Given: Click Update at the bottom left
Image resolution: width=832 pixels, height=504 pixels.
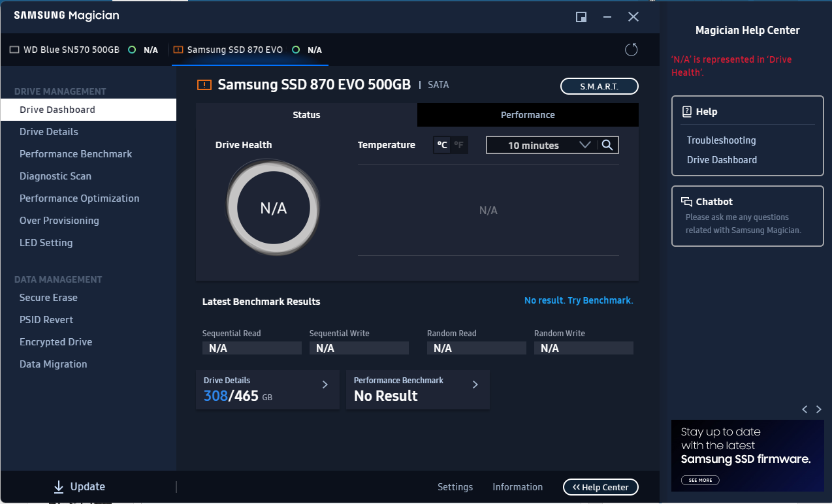Looking at the screenshot, I should [79, 486].
